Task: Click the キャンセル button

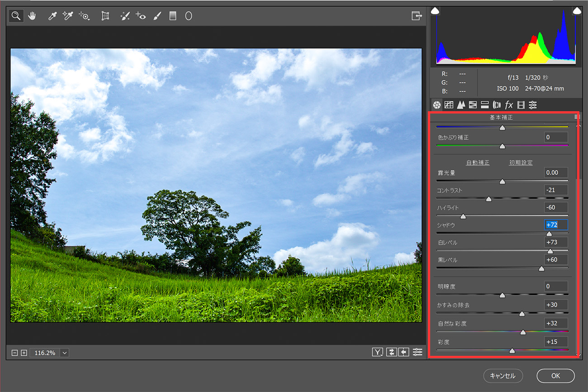Action: coord(503,376)
